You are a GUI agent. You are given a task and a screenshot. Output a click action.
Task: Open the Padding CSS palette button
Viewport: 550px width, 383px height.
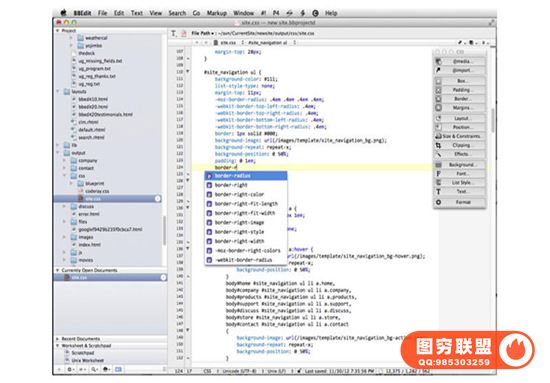coord(460,90)
